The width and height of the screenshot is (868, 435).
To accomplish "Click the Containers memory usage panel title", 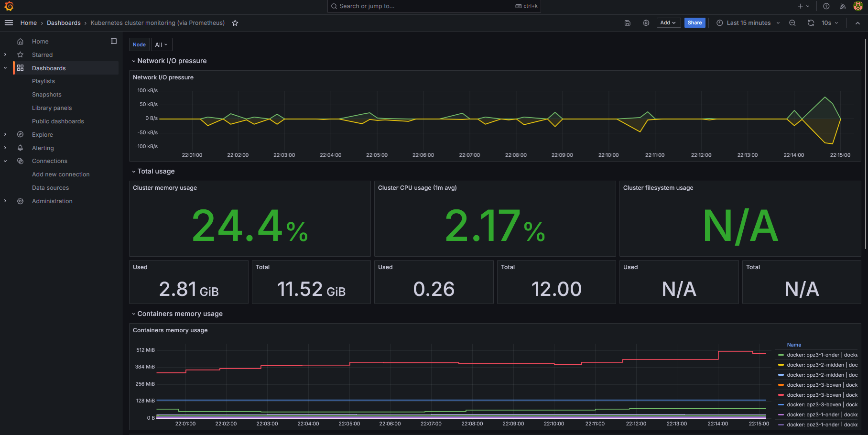I will click(x=170, y=330).
